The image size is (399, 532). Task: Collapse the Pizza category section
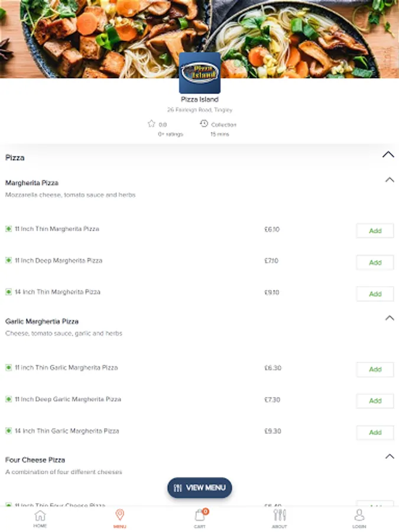(388, 155)
